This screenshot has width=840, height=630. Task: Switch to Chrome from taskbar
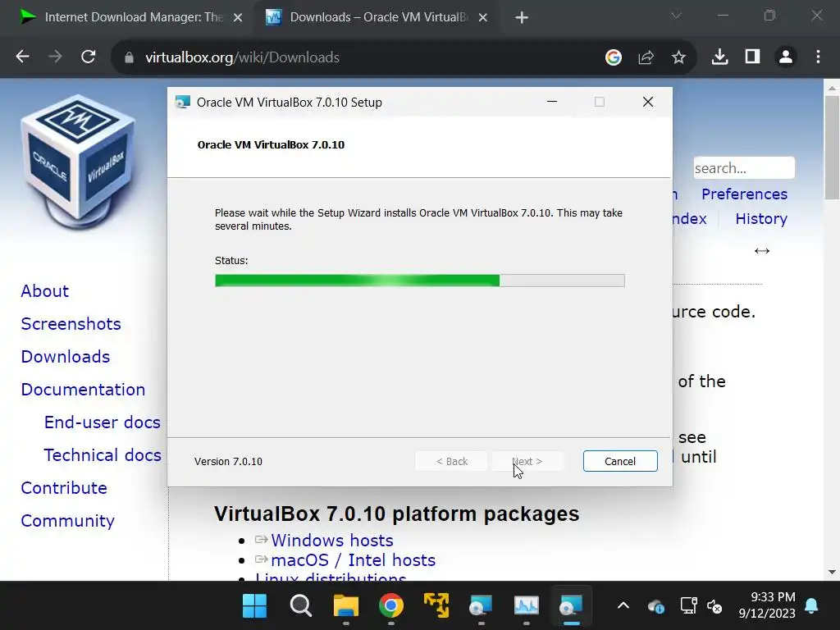pos(391,606)
